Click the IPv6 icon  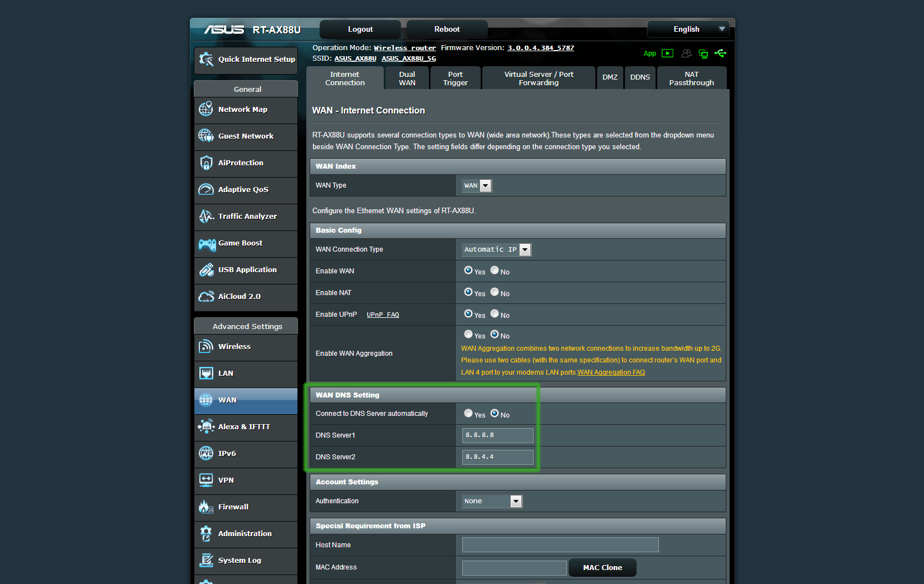coord(206,453)
